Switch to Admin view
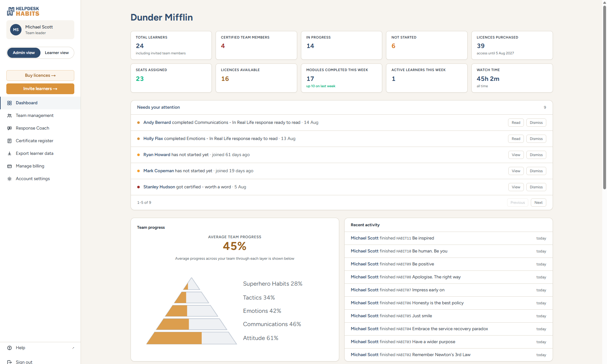 click(24, 53)
